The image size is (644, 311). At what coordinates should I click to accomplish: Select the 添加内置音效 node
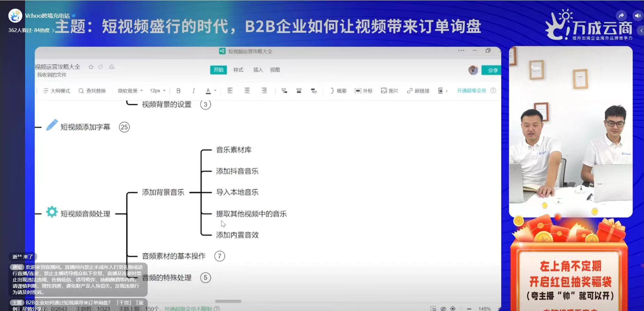tap(237, 235)
